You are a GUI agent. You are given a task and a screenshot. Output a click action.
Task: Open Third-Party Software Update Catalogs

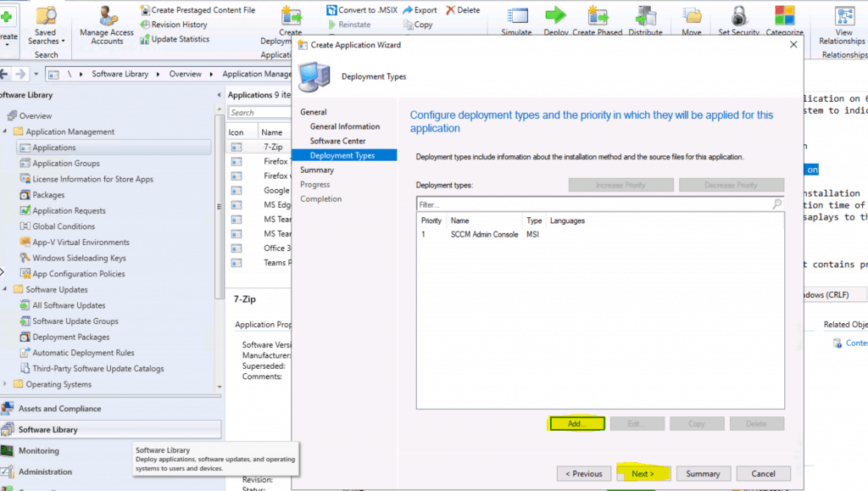(98, 368)
